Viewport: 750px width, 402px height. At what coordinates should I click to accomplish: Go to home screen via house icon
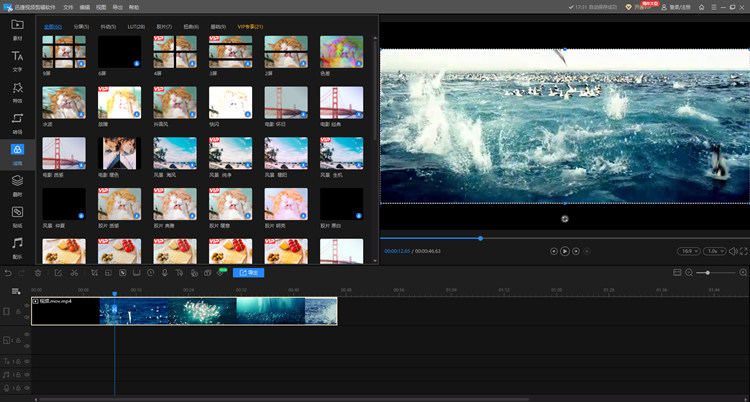tap(701, 7)
